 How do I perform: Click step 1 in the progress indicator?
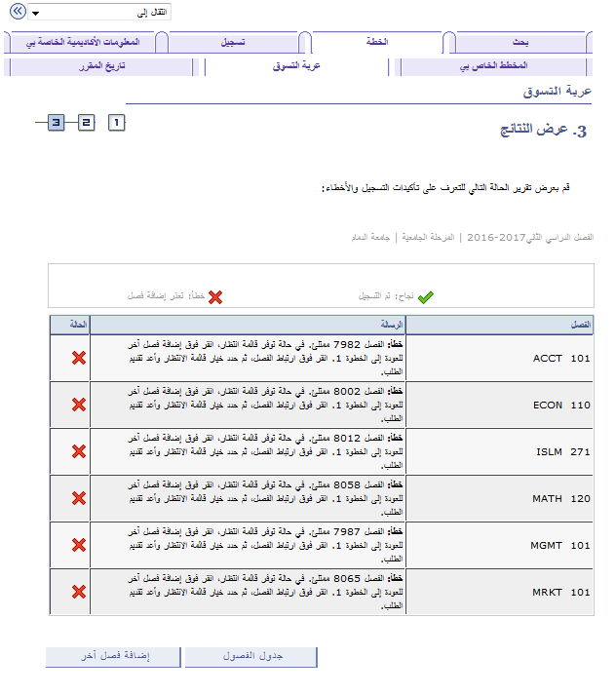click(x=117, y=123)
